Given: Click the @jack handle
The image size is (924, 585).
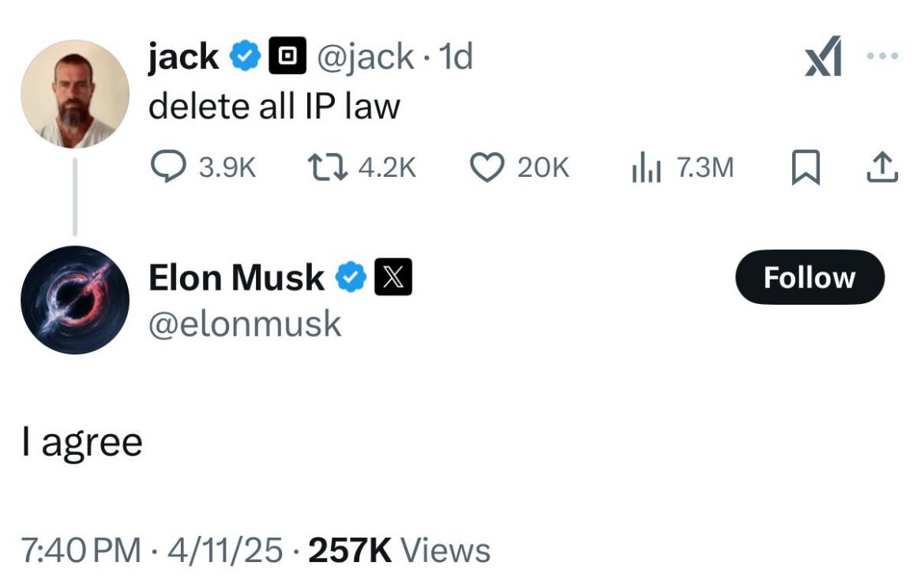Looking at the screenshot, I should pyautogui.click(x=366, y=57).
